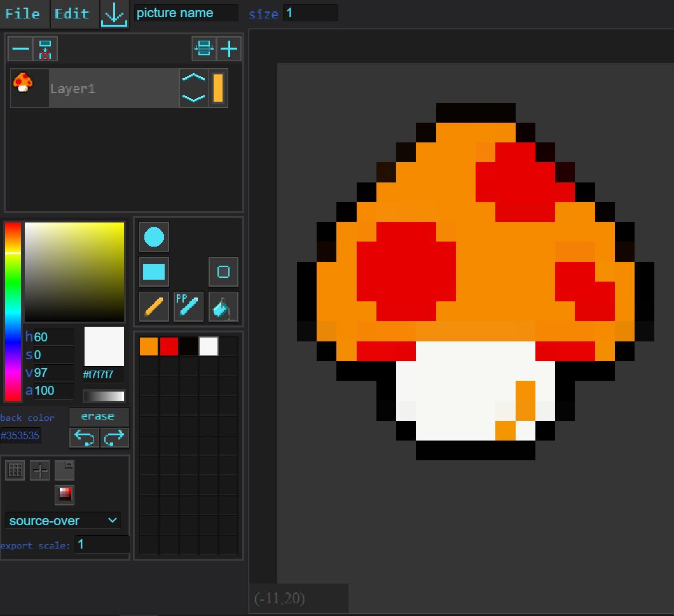
Task: Click the brightness value field 97
Action: 53,373
